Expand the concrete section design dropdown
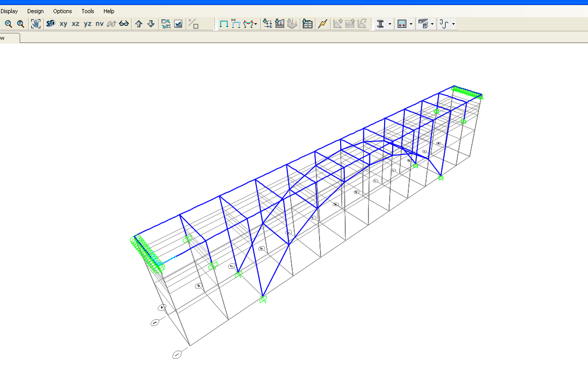588x382 pixels. (411, 24)
